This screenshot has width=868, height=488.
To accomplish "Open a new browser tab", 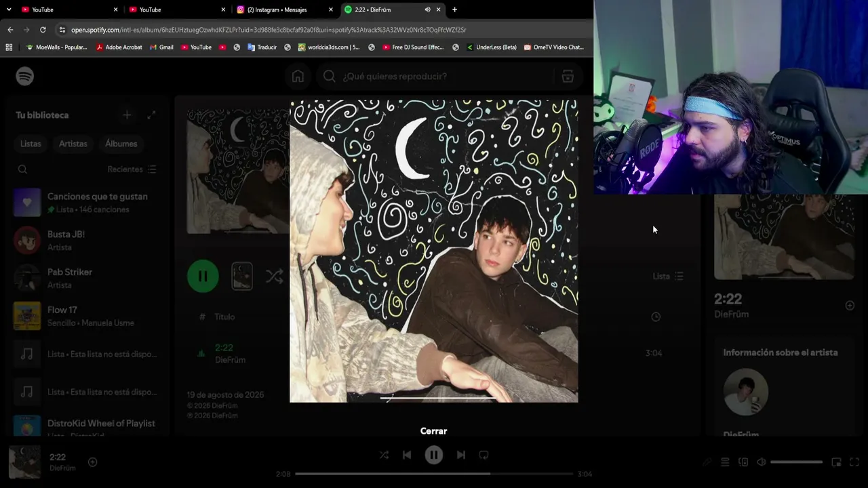I will click(454, 9).
